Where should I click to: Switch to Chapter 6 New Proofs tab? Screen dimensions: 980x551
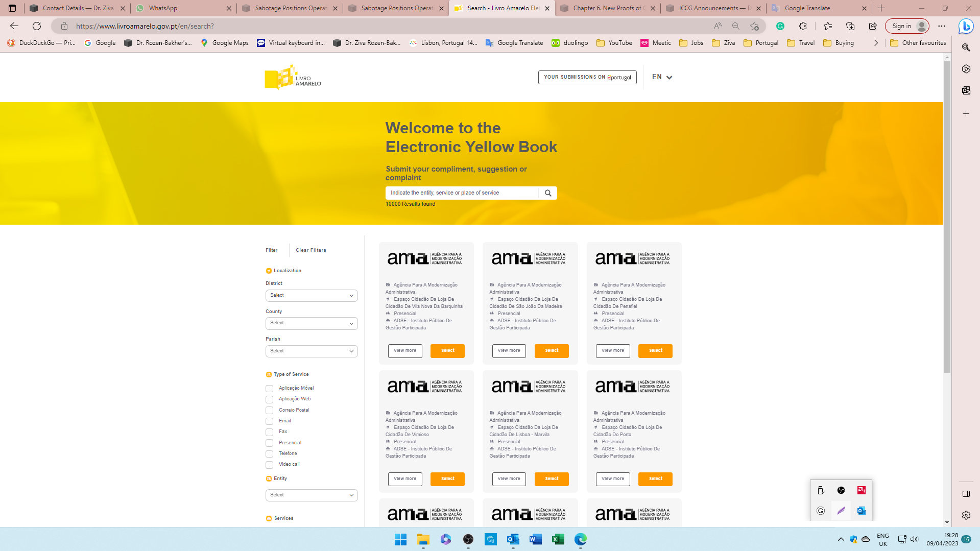coord(607,8)
